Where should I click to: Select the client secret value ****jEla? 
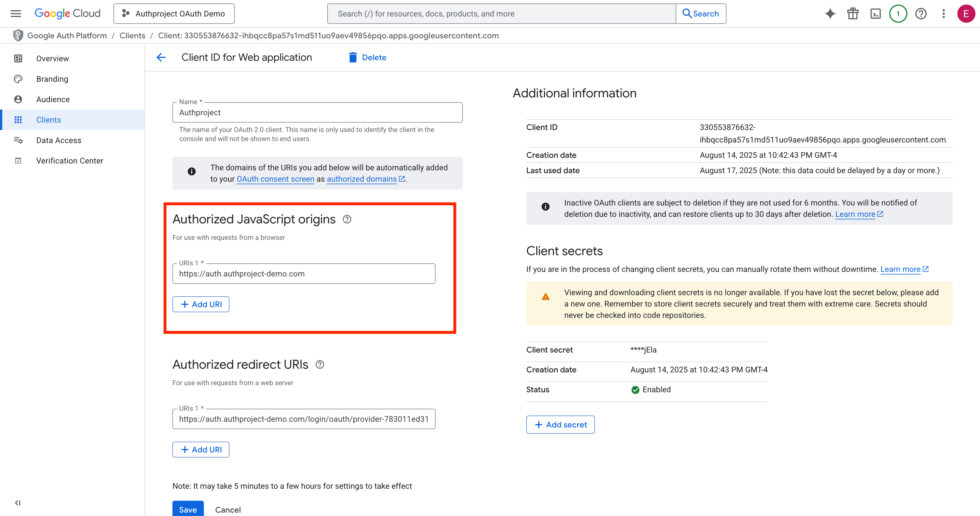643,350
